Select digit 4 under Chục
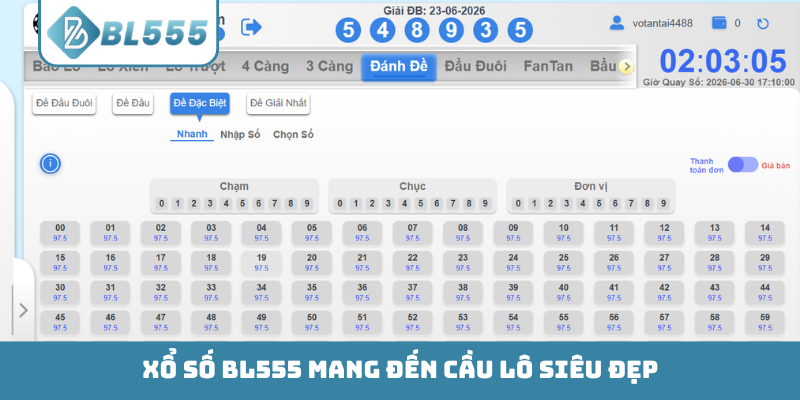800x400 pixels. [x=404, y=204]
